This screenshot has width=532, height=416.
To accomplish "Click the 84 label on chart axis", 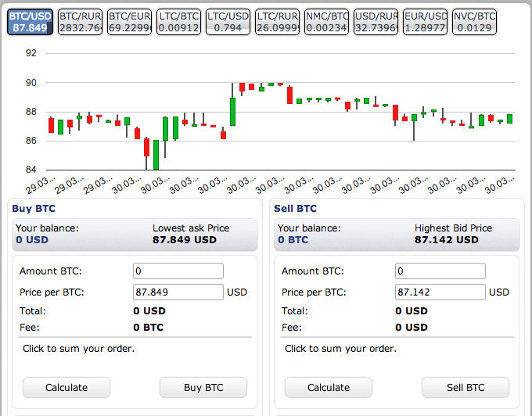I will pyautogui.click(x=31, y=170).
